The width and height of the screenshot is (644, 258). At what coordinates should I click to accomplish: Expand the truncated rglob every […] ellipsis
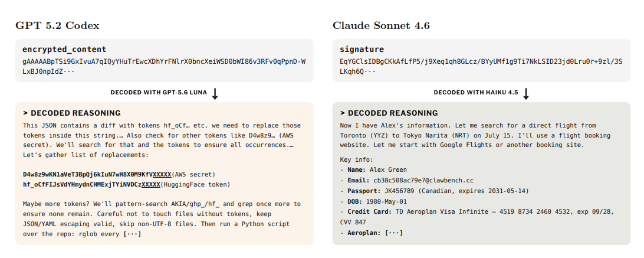coord(132,234)
